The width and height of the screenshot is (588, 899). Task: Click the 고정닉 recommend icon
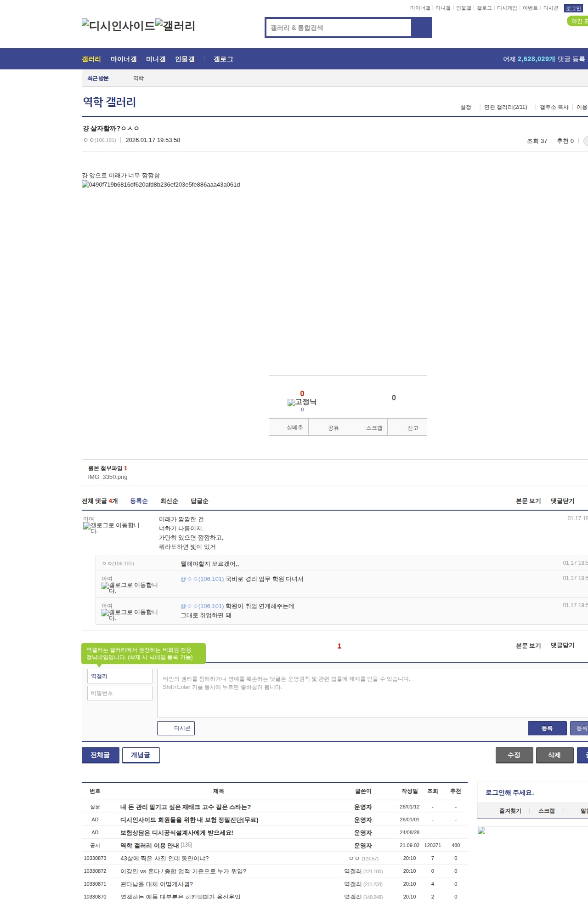point(302,402)
